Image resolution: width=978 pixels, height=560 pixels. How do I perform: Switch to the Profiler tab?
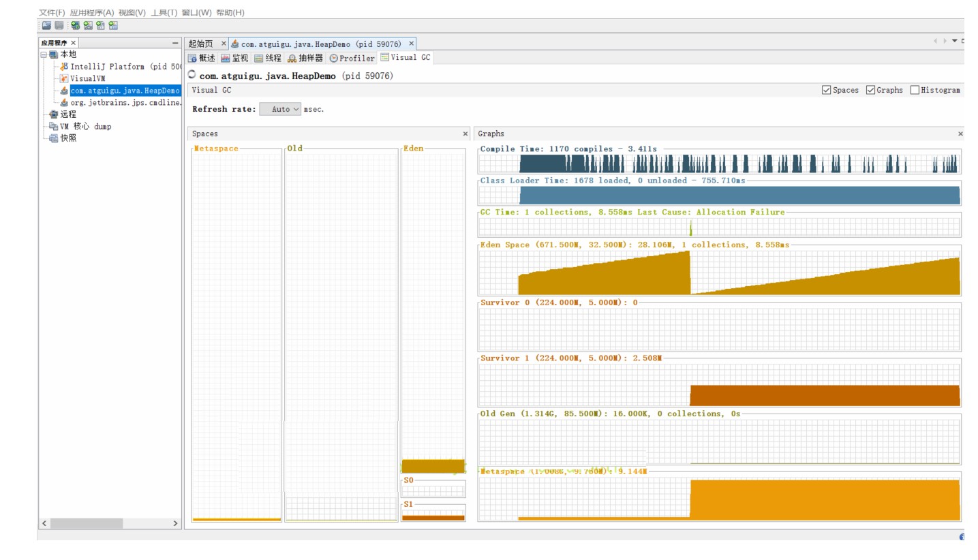352,58
